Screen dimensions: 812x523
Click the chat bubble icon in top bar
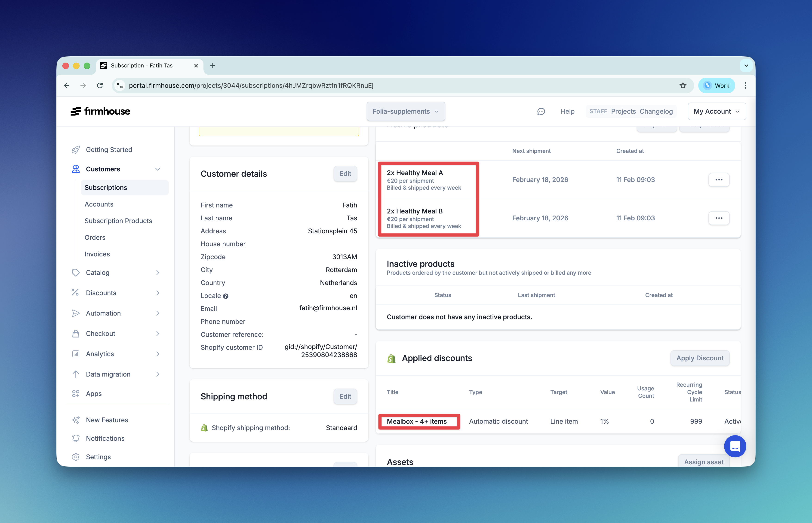(x=541, y=111)
